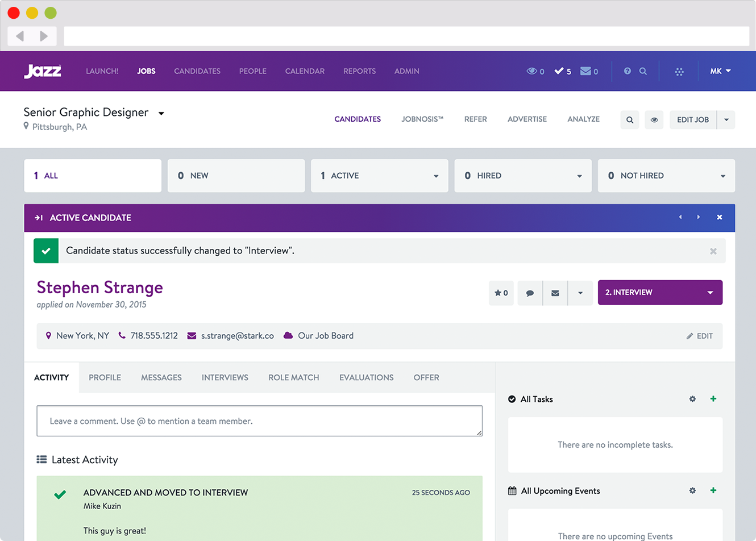Screen dimensions: 756x541
Task: Send email to candidate via envelope button
Action: [555, 293]
